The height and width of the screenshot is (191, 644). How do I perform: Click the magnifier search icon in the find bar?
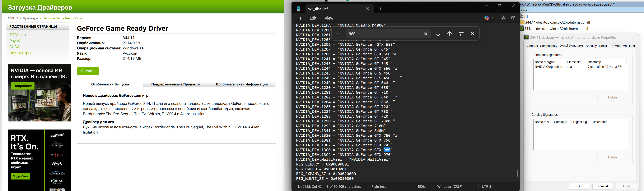click(x=426, y=34)
